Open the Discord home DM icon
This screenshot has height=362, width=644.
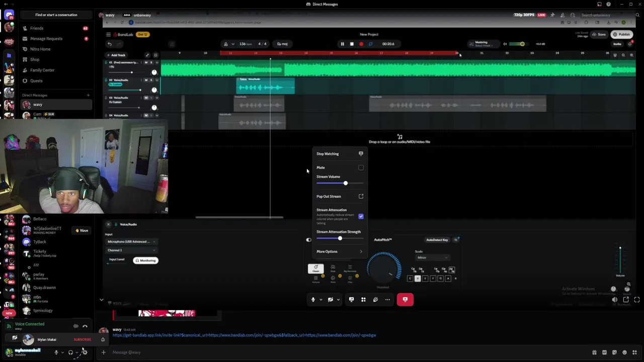pyautogui.click(x=9, y=15)
